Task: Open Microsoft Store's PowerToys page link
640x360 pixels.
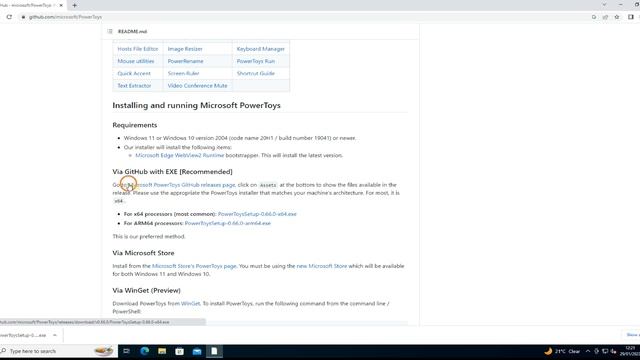Action: click(x=194, y=266)
